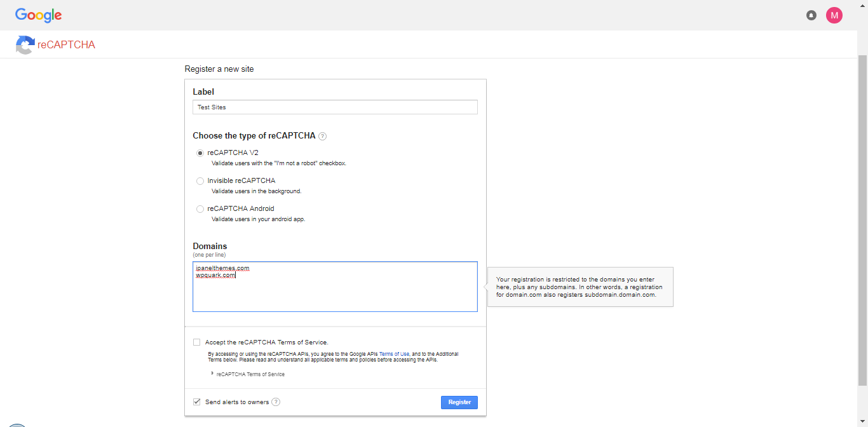Open the Google logo link
Image resolution: width=868 pixels, height=427 pixels.
39,15
